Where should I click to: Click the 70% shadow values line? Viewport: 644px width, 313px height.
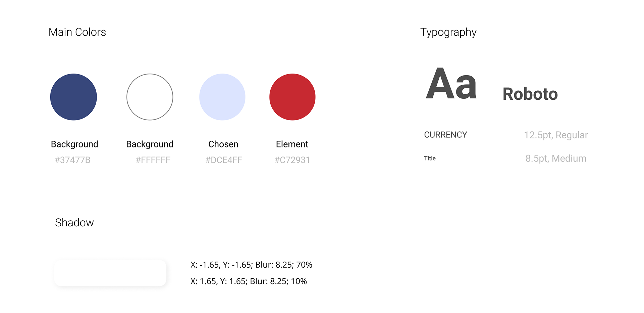click(x=251, y=265)
